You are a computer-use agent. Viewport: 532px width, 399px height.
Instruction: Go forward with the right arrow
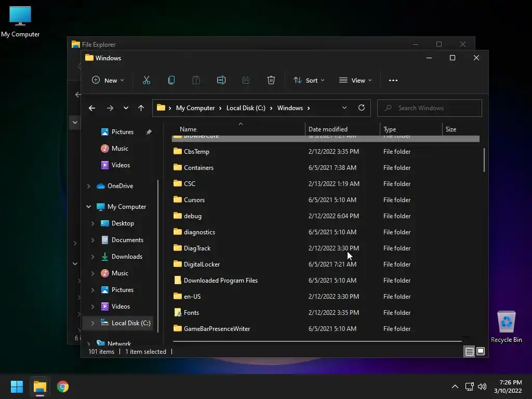pos(110,108)
